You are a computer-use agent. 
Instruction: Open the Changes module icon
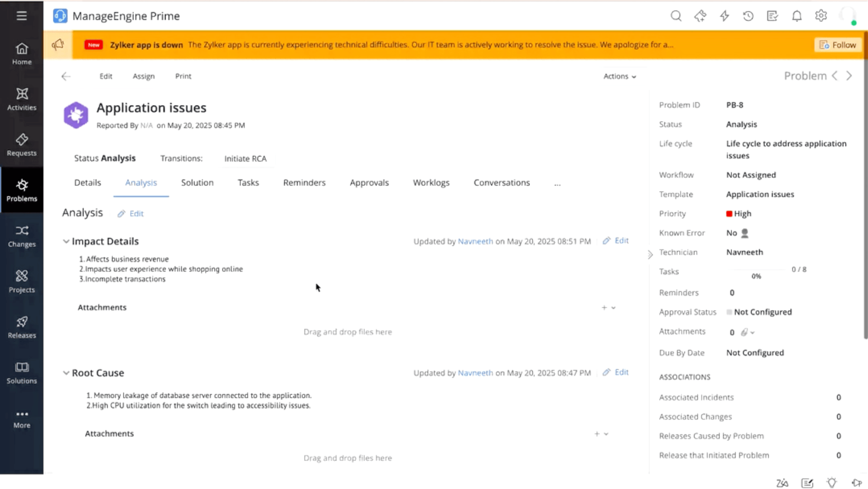point(21,231)
